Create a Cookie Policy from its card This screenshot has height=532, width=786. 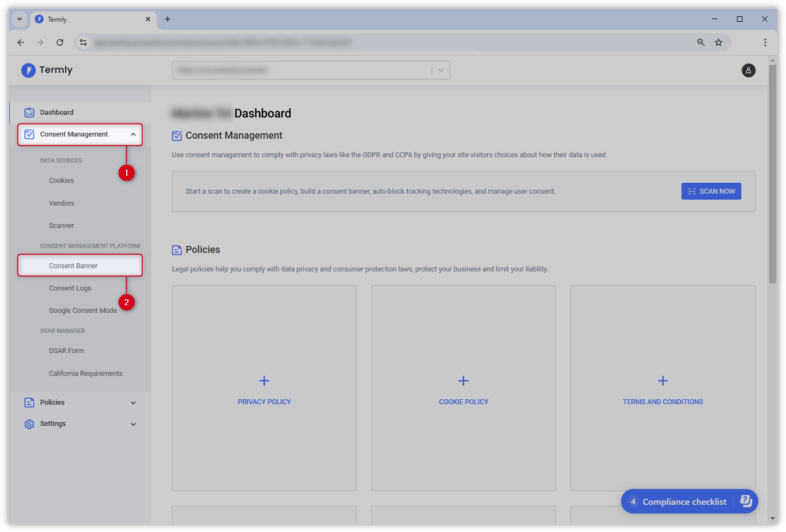click(x=463, y=381)
